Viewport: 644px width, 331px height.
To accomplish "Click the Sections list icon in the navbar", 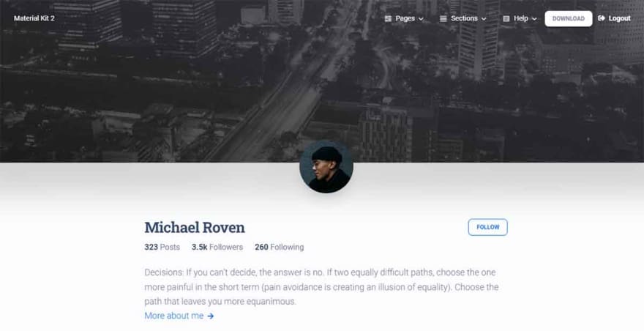I will [x=443, y=18].
